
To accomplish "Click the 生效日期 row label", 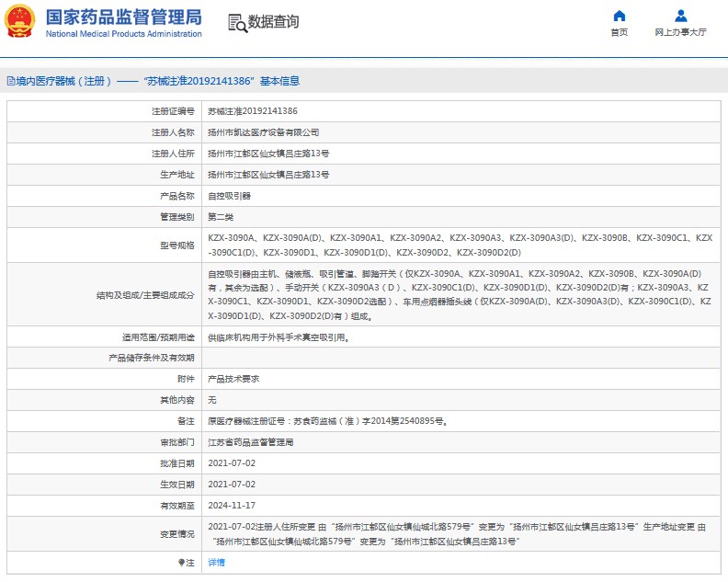I will 176,484.
